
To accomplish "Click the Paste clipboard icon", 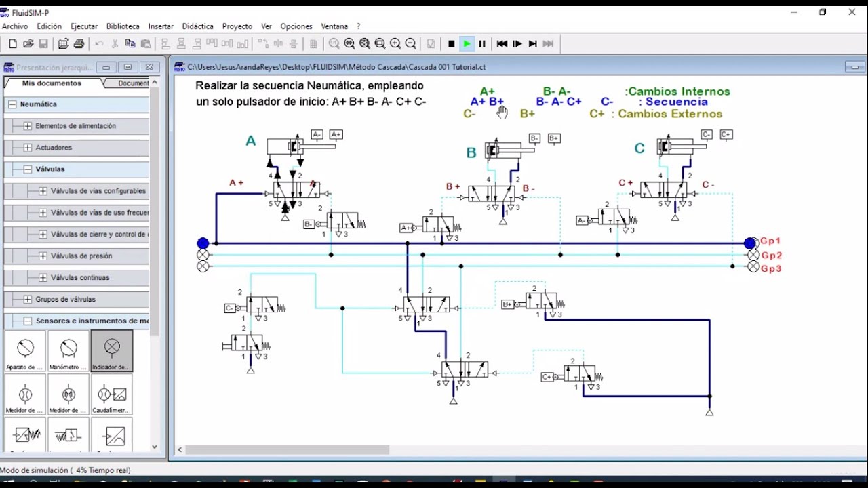I will (145, 44).
